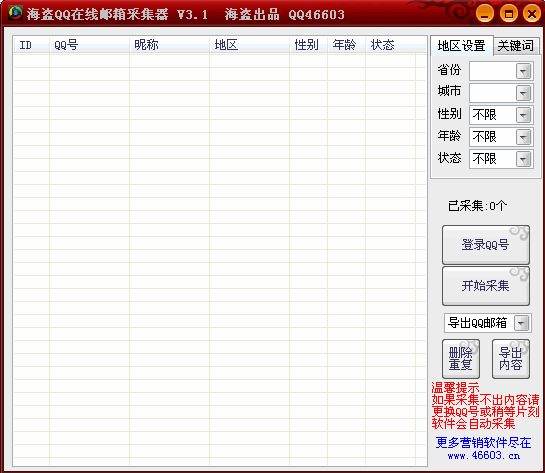The image size is (545, 473).
Task: Close the app with the orange X button
Action: 532,14
